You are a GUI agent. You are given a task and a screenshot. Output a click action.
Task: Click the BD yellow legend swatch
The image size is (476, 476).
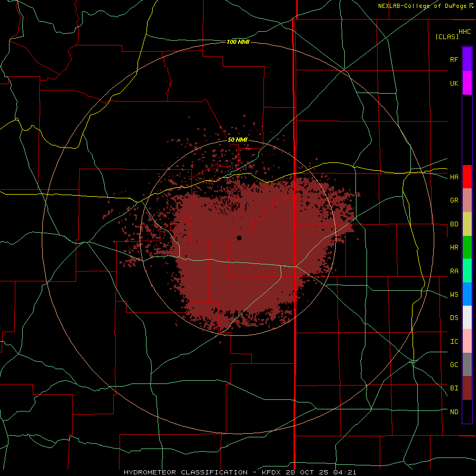click(467, 224)
